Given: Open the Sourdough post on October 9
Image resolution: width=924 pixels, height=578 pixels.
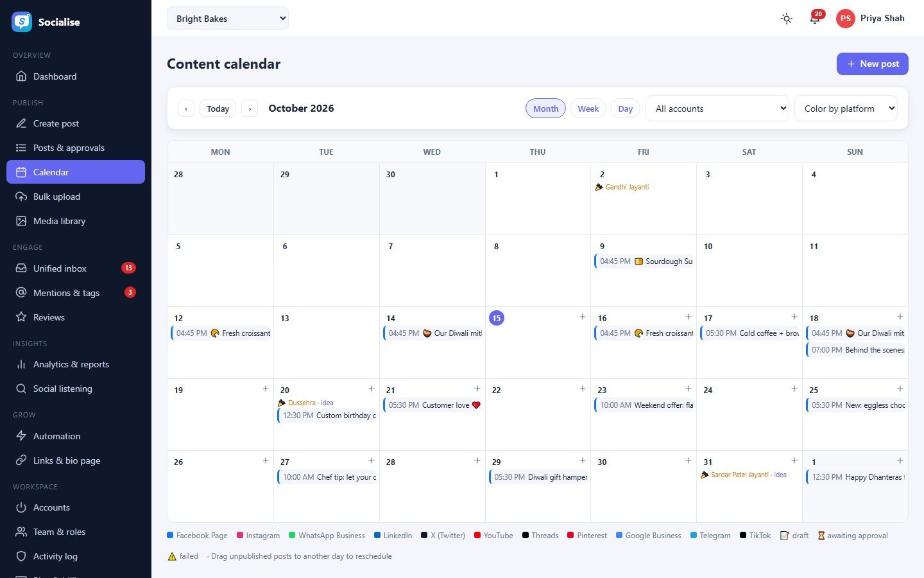Looking at the screenshot, I should click(644, 261).
